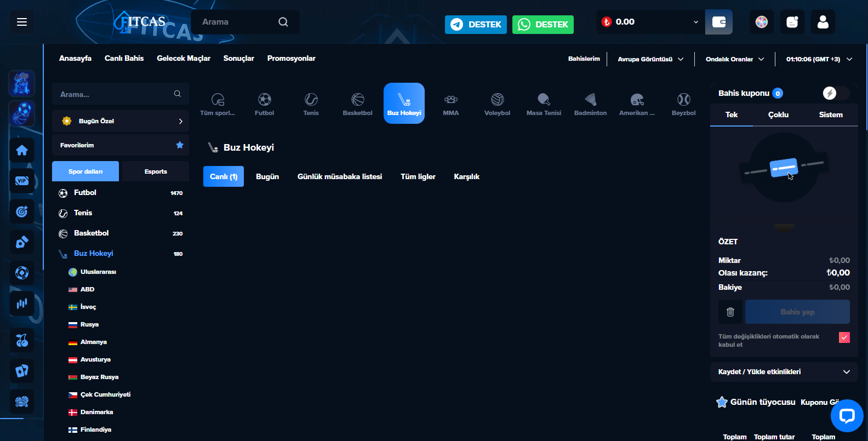Open the Promosyonlar link
Image resolution: width=868 pixels, height=441 pixels.
(x=291, y=59)
